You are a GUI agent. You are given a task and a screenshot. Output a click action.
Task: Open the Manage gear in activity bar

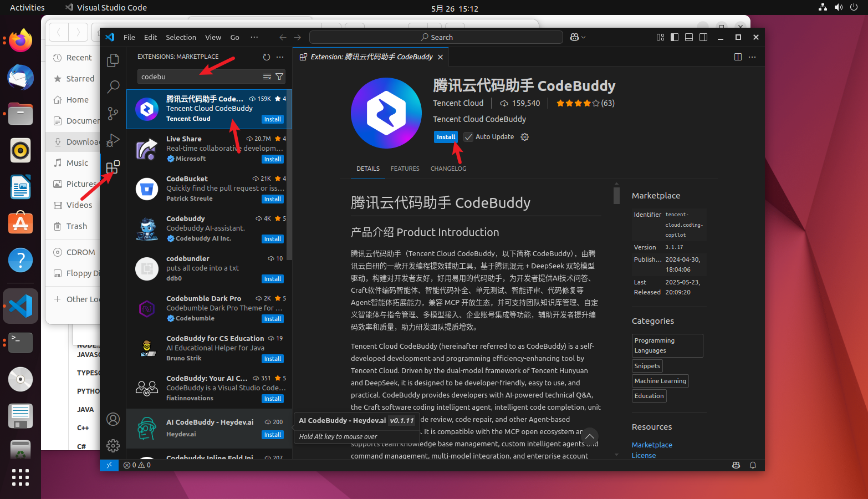113,446
